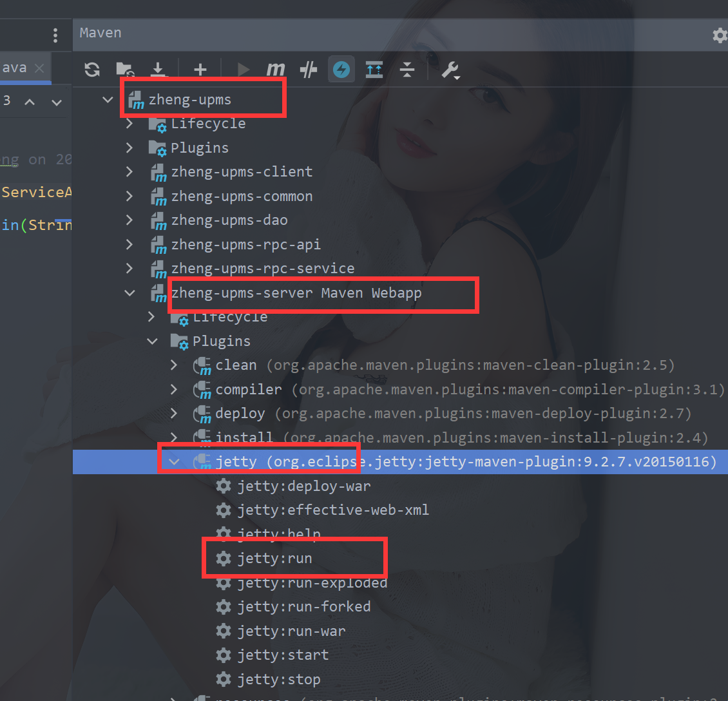Select the zheng-upms-dao module
Image resolution: width=728 pixels, height=701 pixels.
pyautogui.click(x=229, y=220)
